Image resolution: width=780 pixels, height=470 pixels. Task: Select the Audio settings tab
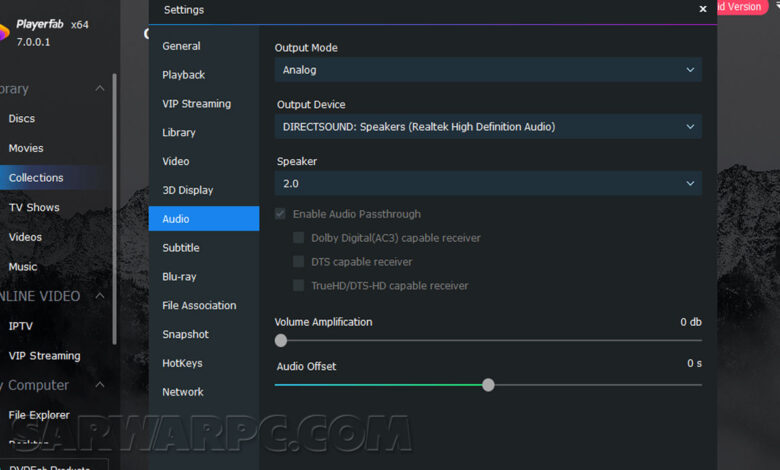204,219
